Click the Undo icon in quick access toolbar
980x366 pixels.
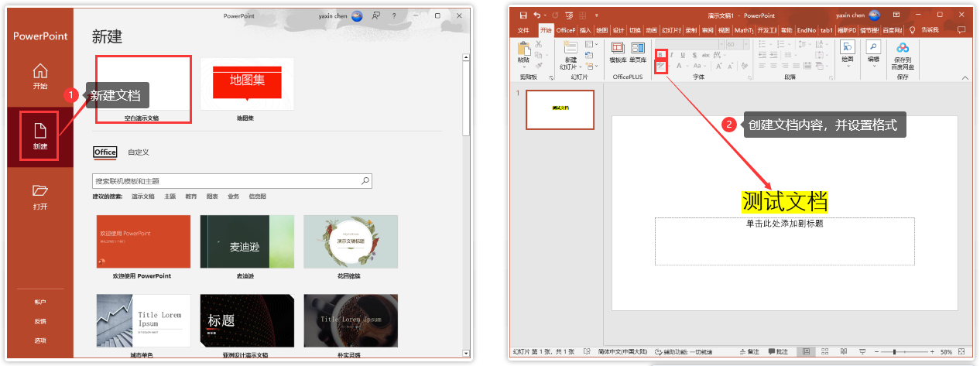pos(536,15)
